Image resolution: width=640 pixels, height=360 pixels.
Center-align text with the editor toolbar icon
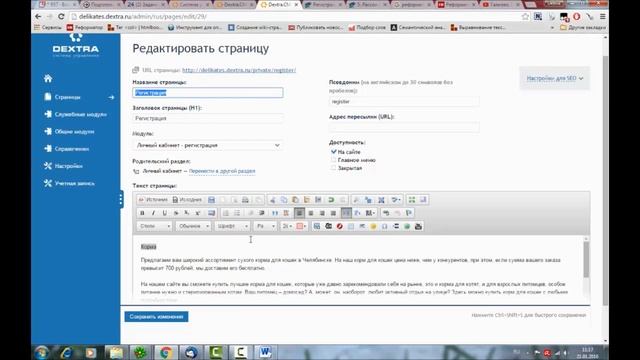click(311, 213)
